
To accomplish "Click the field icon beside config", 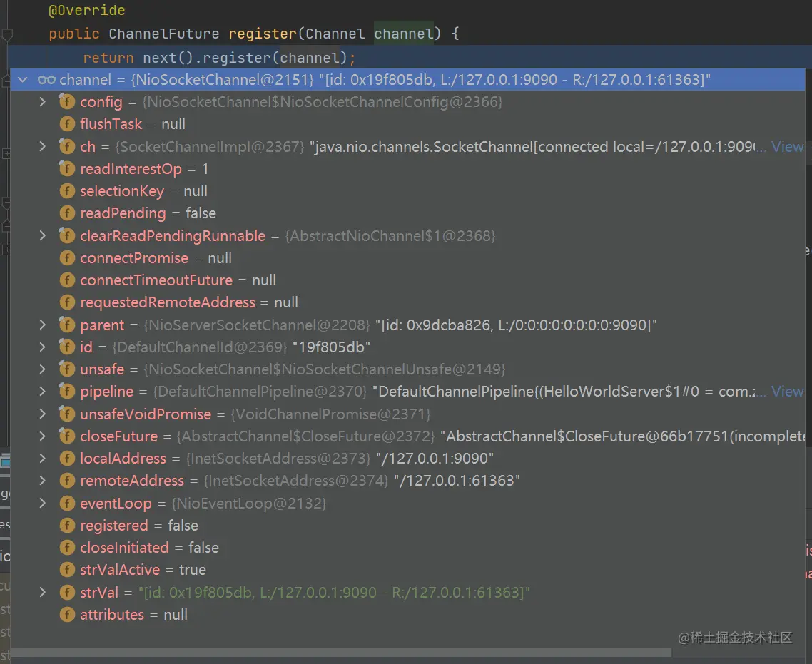I will coord(67,102).
